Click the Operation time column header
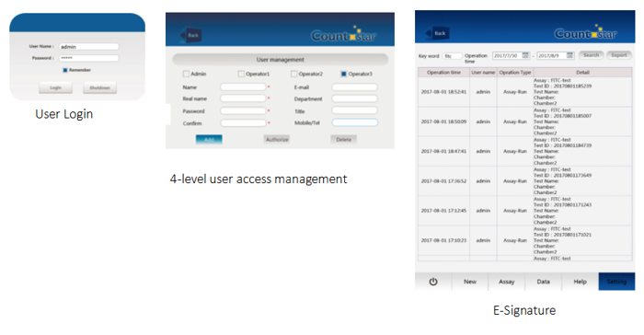This screenshot has width=644, height=335. (443, 73)
